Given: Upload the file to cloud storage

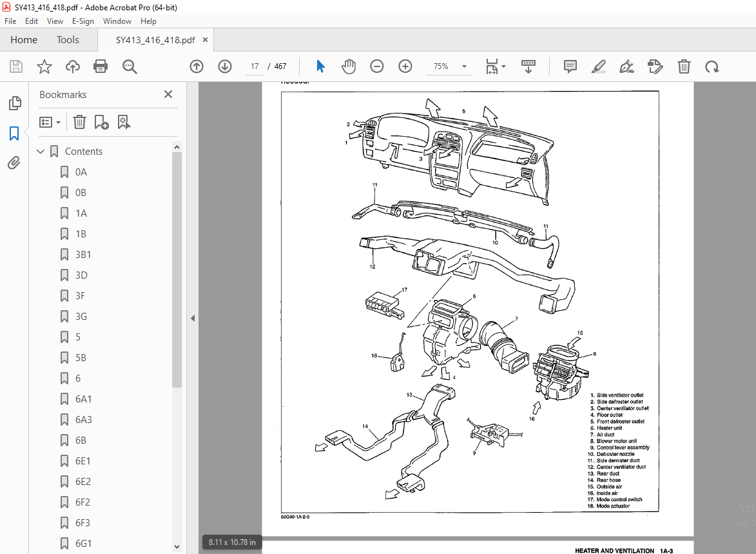Looking at the screenshot, I should coord(72,66).
